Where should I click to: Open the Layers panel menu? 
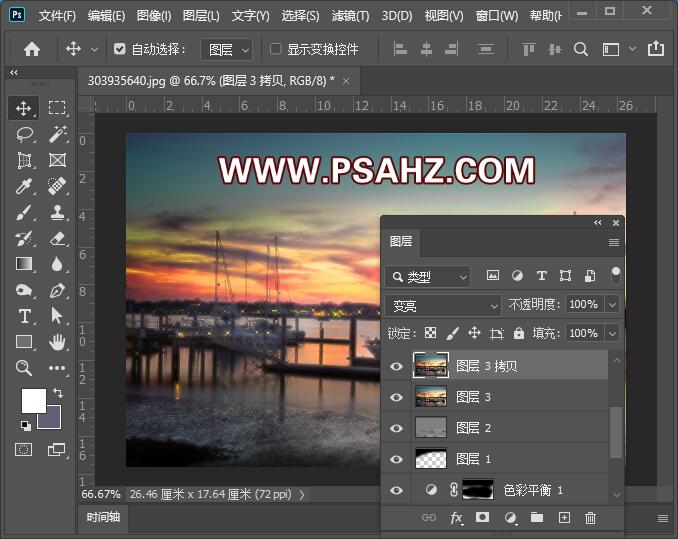[614, 242]
